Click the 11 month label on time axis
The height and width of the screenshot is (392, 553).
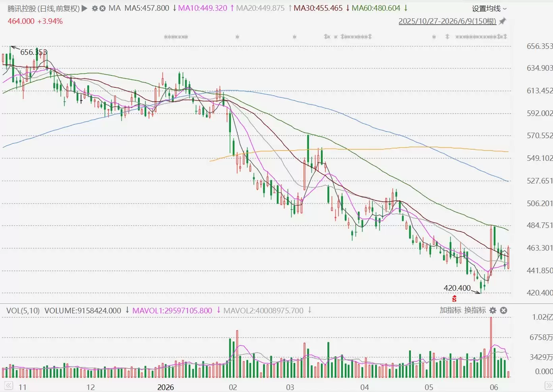(22, 387)
